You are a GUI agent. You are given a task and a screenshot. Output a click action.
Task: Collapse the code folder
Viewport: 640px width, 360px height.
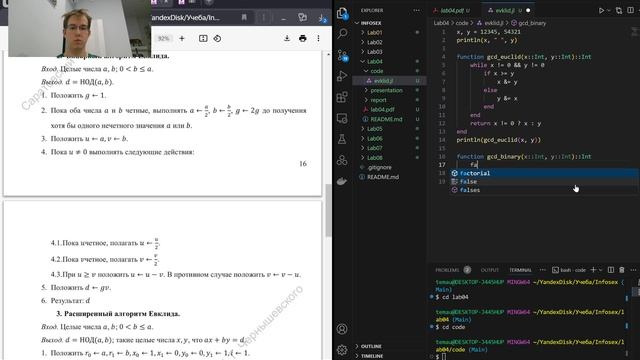click(376, 71)
